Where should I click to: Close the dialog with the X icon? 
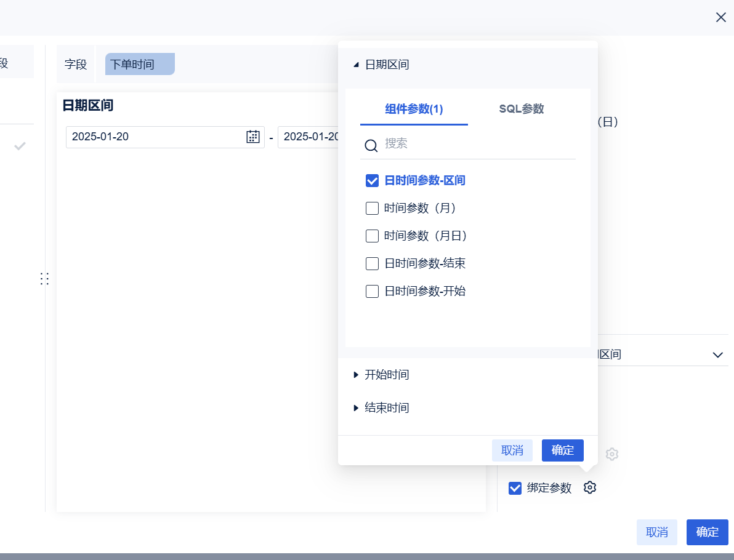click(721, 17)
